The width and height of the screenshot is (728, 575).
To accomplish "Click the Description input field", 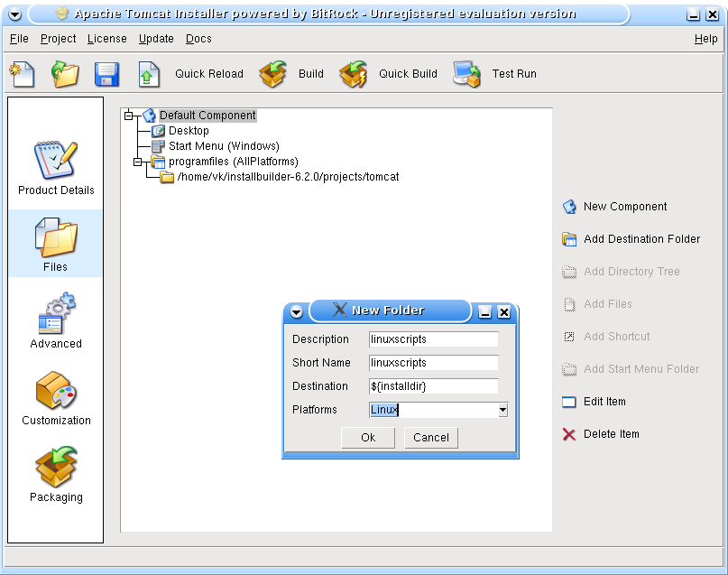I will 434,339.
